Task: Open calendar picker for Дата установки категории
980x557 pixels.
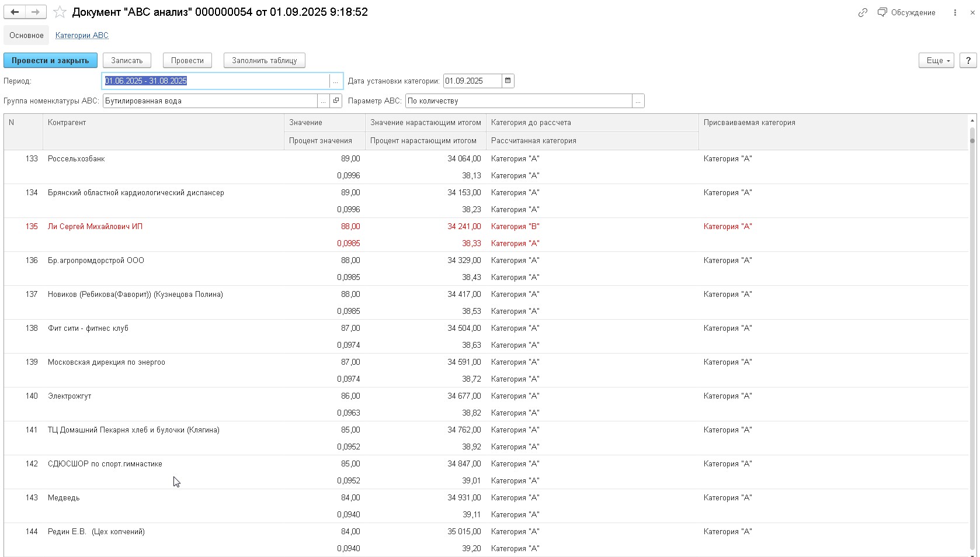Action: point(508,81)
